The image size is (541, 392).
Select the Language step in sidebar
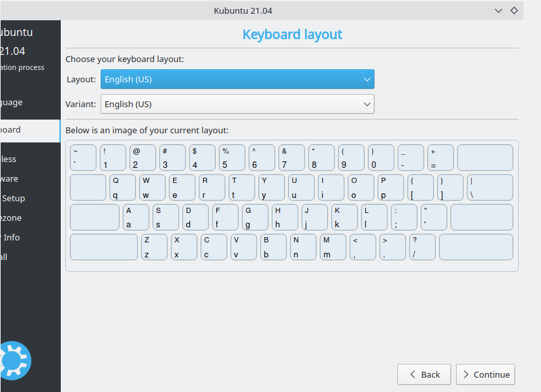pyautogui.click(x=20, y=102)
